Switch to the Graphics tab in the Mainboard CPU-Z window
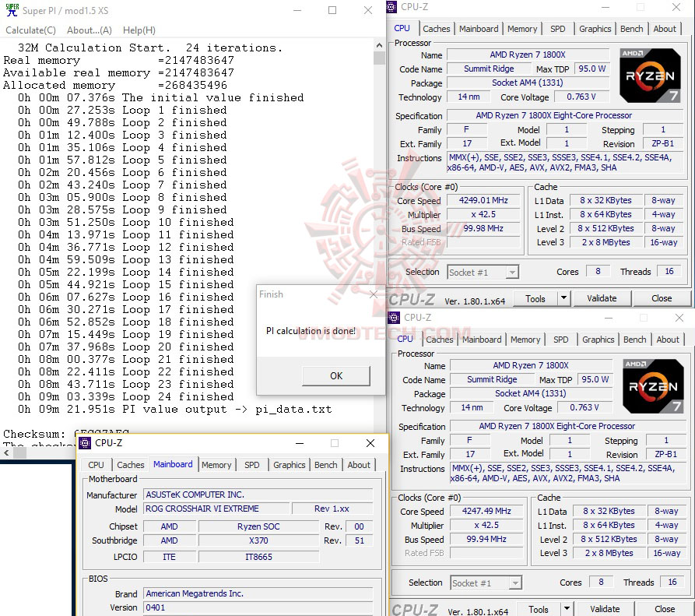Image resolution: width=695 pixels, height=616 pixels. [289, 465]
